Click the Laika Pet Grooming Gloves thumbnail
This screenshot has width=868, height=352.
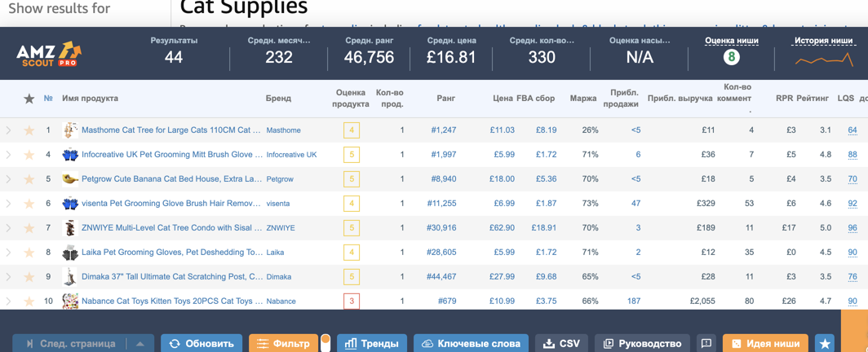pos(70,253)
